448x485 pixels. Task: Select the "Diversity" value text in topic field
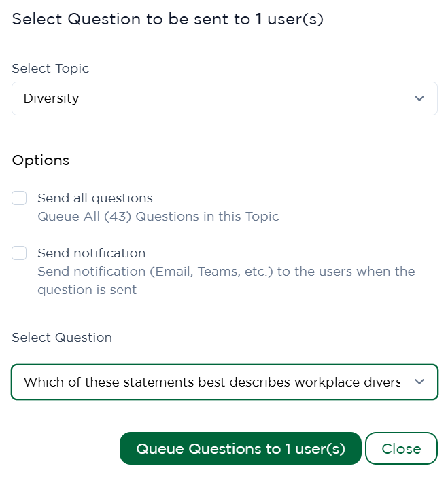pos(52,98)
